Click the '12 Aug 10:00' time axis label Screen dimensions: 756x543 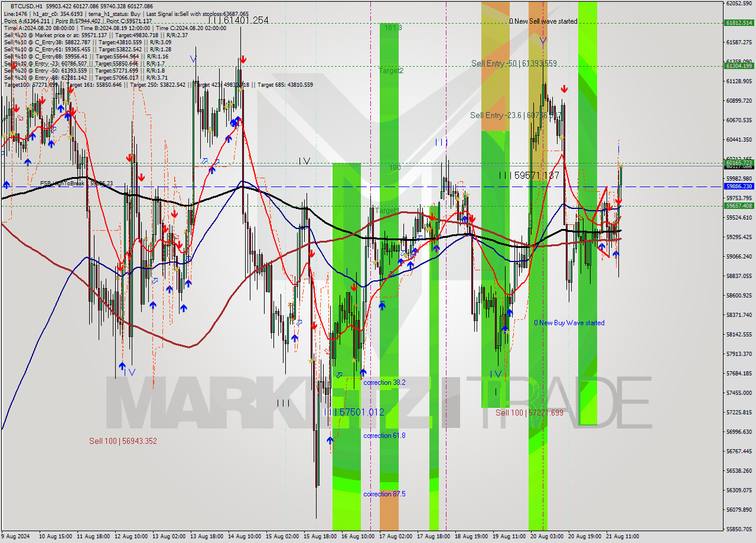point(131,537)
